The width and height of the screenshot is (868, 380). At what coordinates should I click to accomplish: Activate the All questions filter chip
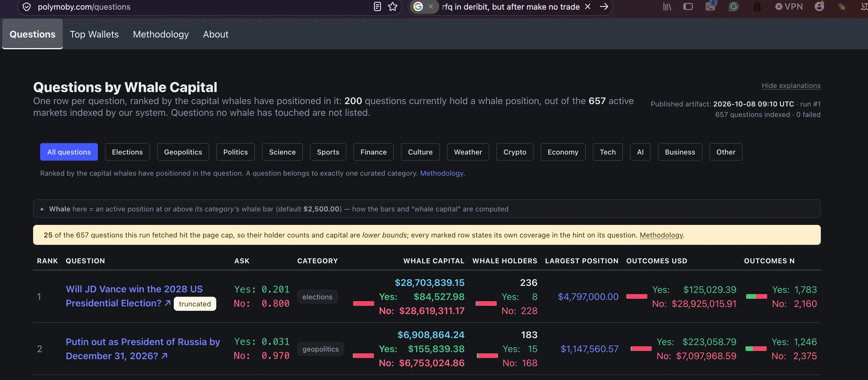pos(69,152)
